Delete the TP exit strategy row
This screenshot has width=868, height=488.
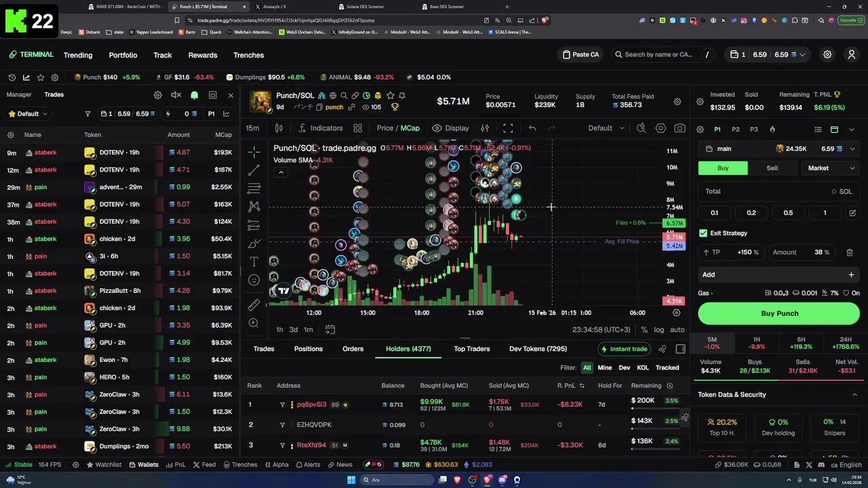(850, 253)
